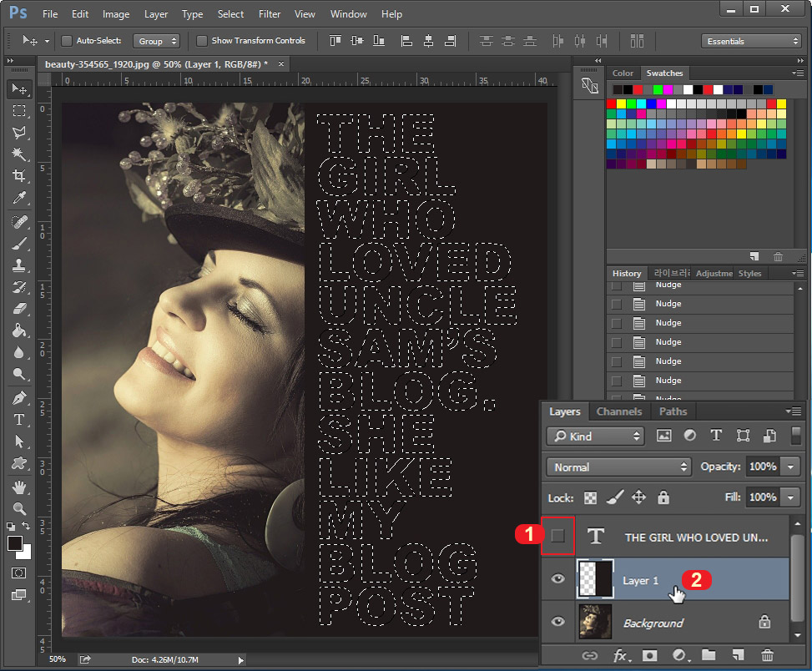The height and width of the screenshot is (671, 812).
Task: Click the Add layer mask icon
Action: click(649, 656)
